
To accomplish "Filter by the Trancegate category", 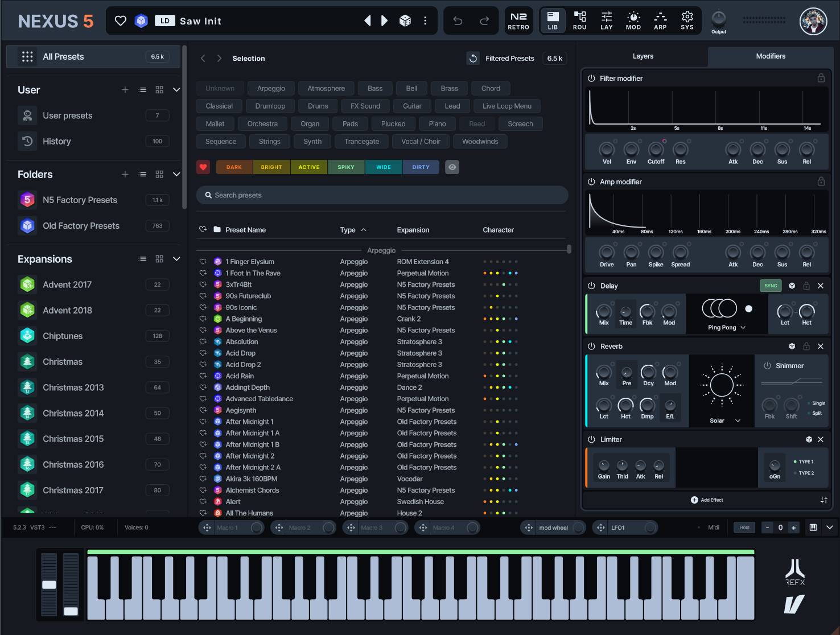I will [361, 141].
